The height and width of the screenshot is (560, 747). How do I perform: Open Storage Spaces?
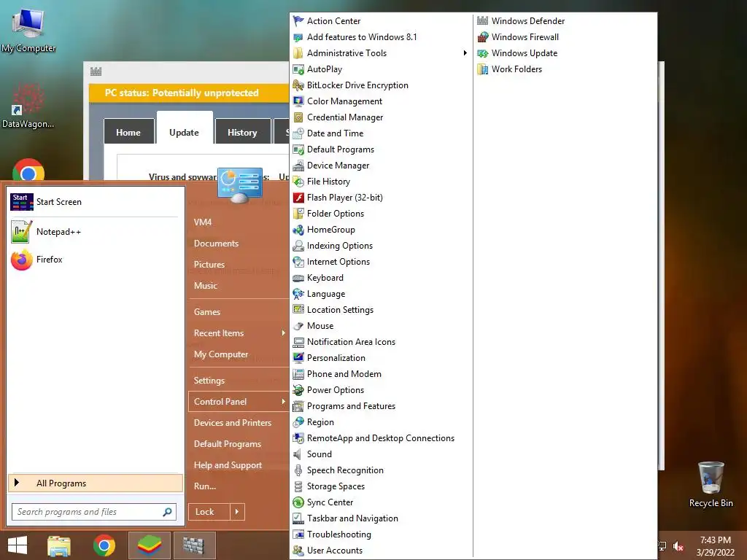pyautogui.click(x=336, y=486)
